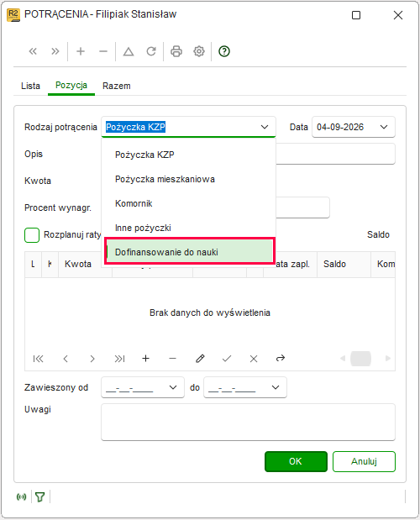
Task: Switch to the Pozycja tab
Action: [71, 86]
